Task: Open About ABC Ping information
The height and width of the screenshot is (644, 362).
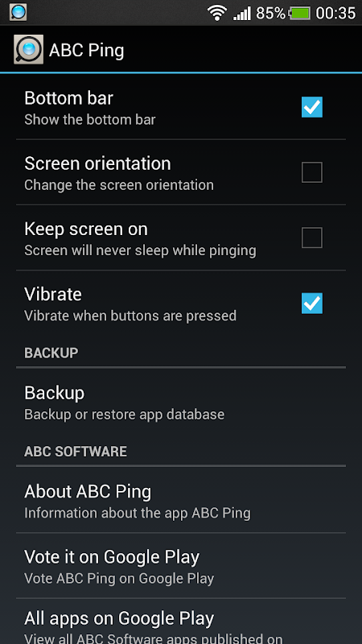Action: tap(181, 500)
